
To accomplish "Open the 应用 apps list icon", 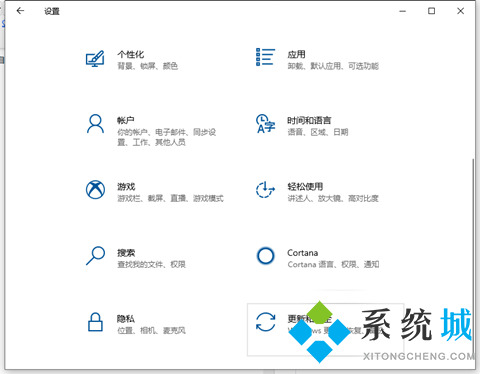I will click(265, 57).
